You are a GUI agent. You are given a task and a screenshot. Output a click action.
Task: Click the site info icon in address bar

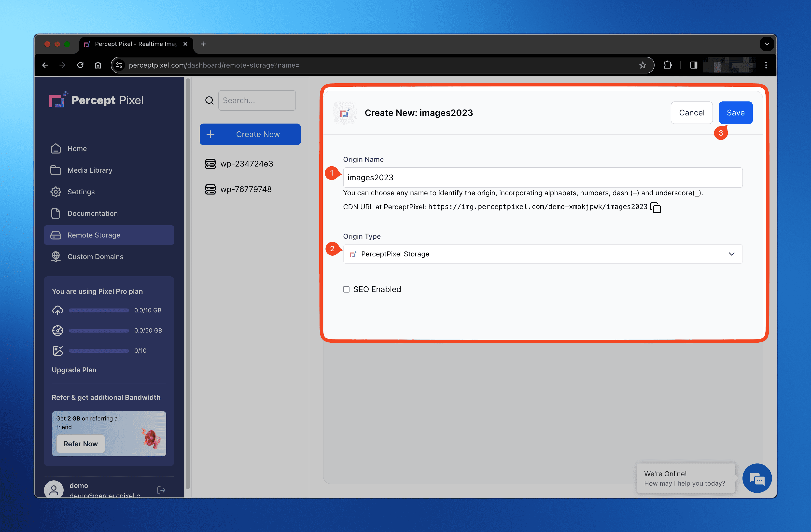click(x=119, y=65)
